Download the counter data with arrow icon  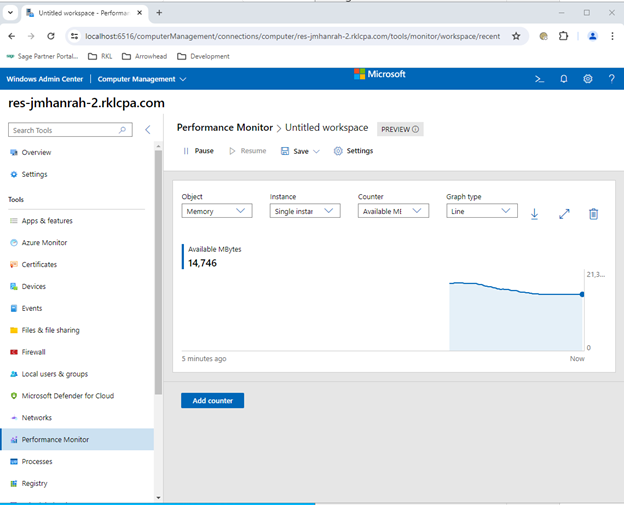tap(534, 214)
